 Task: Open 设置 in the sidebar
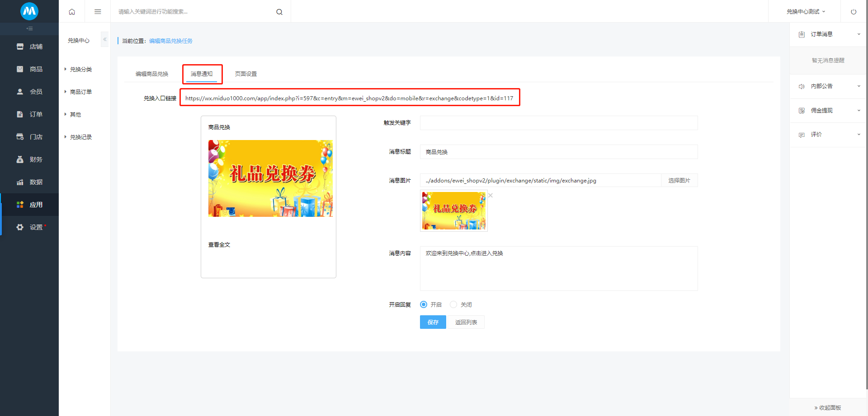point(29,227)
